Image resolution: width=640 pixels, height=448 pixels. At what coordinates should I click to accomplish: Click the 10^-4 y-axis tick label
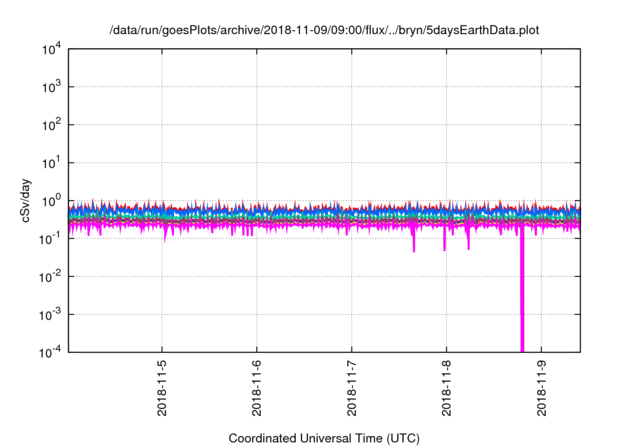click(x=50, y=352)
